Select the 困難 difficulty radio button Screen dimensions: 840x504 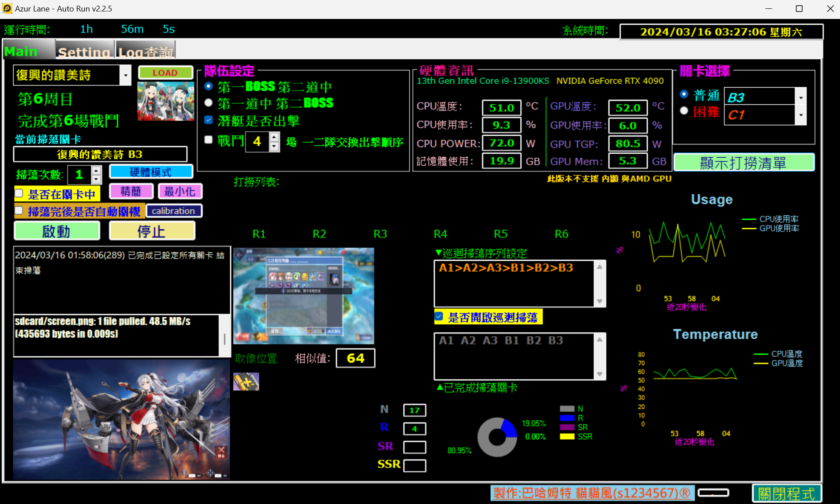pos(684,111)
